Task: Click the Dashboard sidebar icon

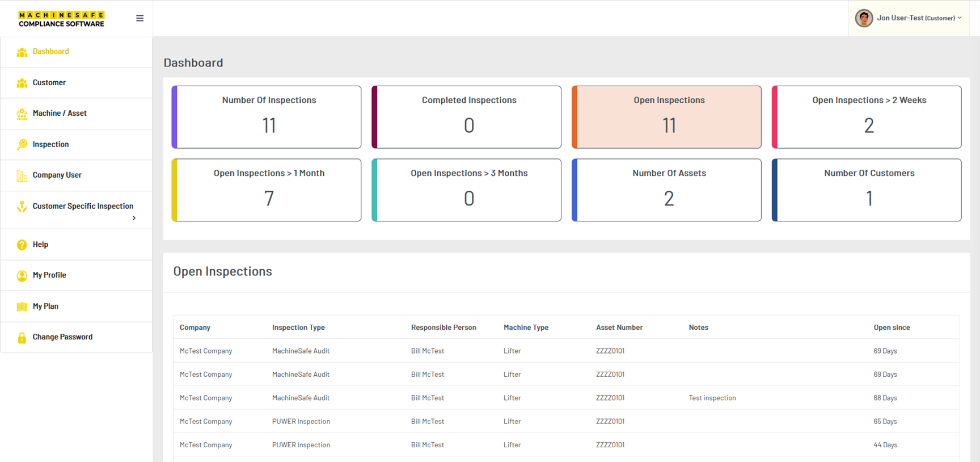Action: click(22, 52)
